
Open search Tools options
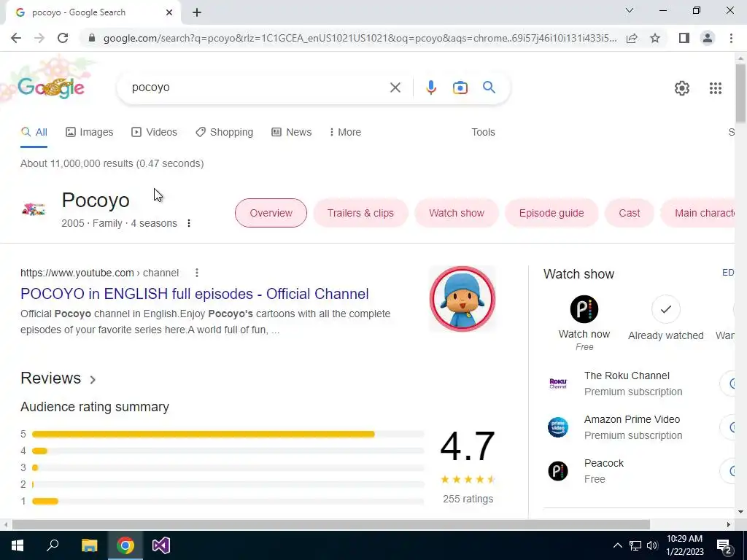point(483,133)
